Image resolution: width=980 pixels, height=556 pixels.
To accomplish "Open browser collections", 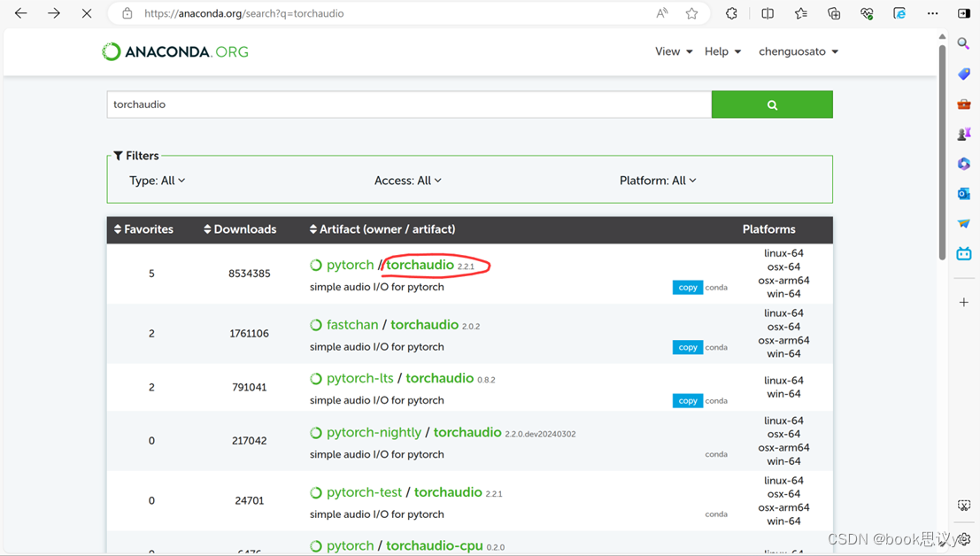I will (834, 13).
